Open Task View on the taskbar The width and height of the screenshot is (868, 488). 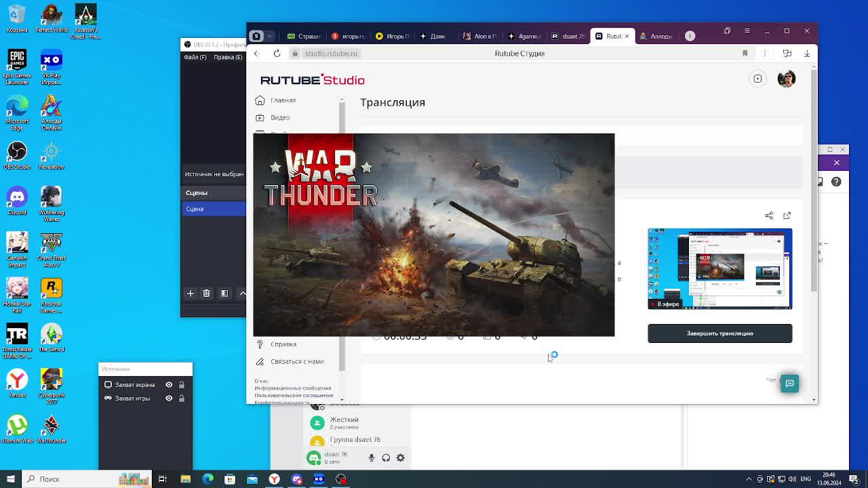tap(163, 479)
